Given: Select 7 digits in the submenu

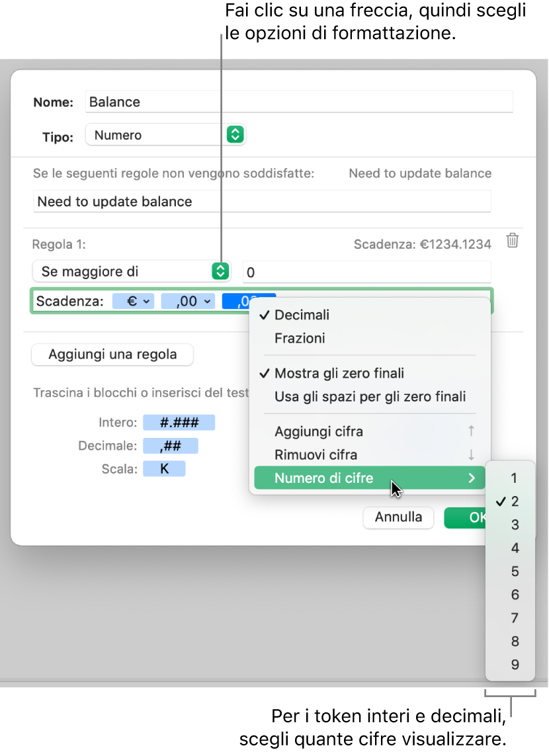Looking at the screenshot, I should tap(511, 618).
